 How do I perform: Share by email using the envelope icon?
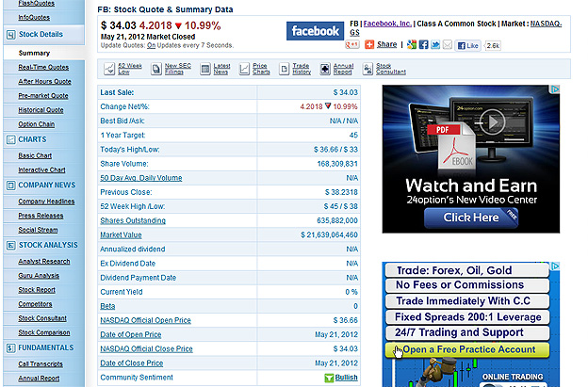pyautogui.click(x=447, y=44)
